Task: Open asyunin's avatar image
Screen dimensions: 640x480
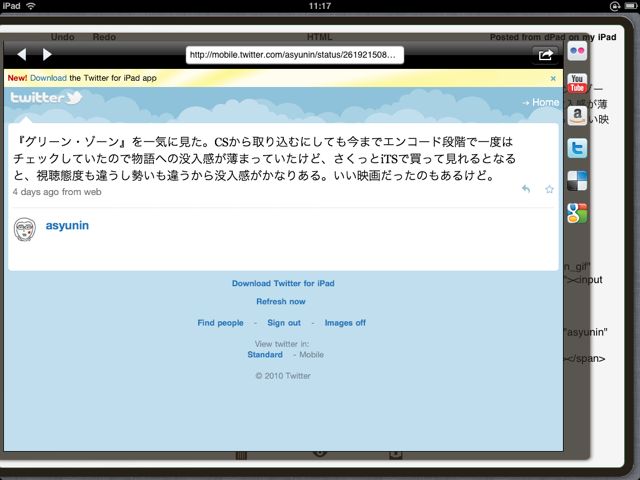Action: 25,229
